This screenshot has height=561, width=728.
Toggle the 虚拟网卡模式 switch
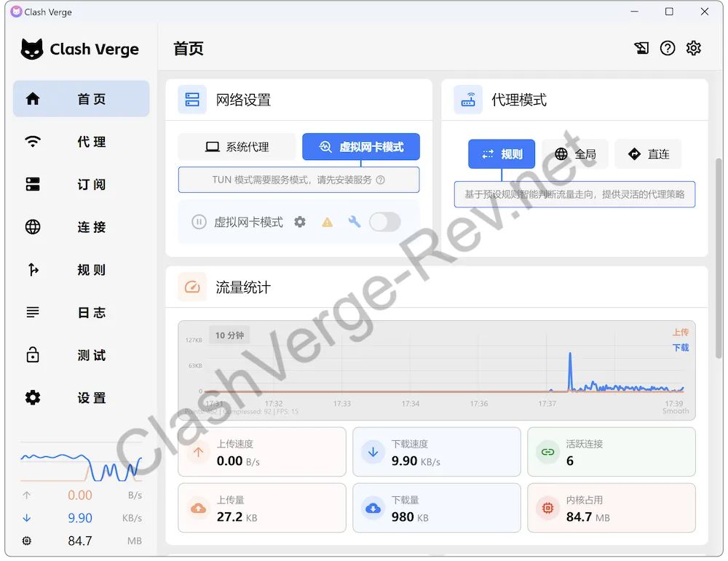pyautogui.click(x=385, y=222)
